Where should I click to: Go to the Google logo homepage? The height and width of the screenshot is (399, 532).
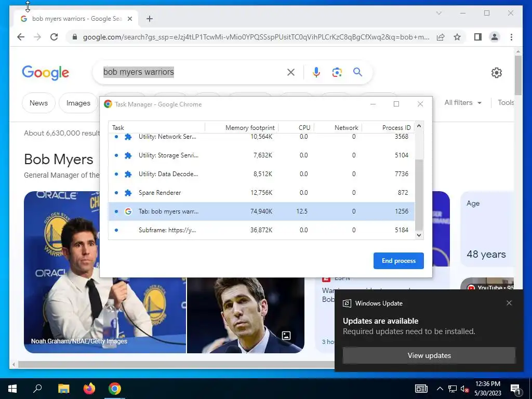point(46,73)
